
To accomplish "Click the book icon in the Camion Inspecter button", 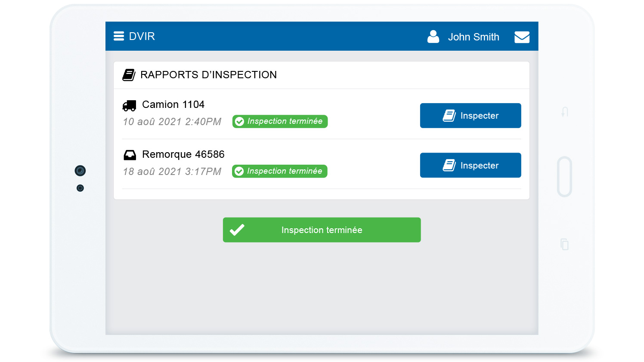I will pos(449,116).
